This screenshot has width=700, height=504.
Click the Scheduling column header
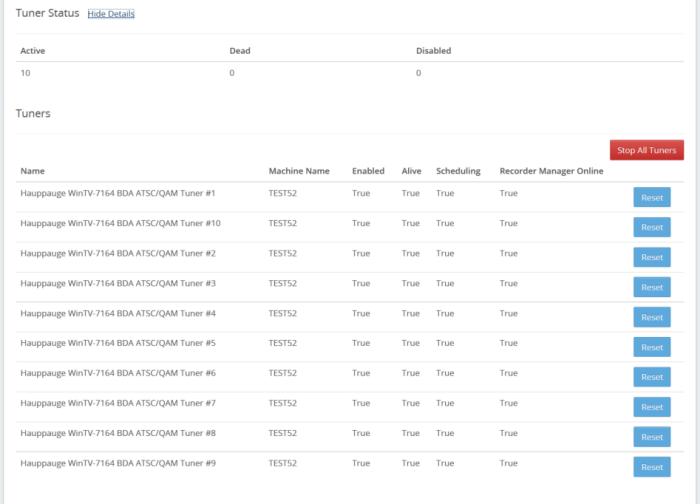tap(458, 171)
